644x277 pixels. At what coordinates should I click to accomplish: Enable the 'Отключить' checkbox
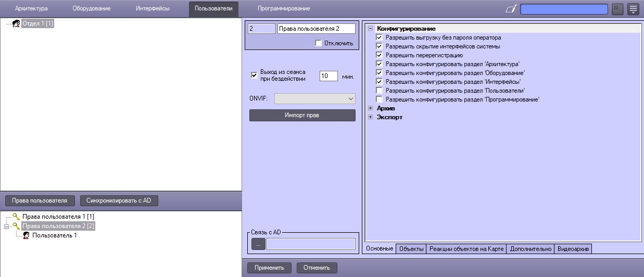[x=319, y=43]
